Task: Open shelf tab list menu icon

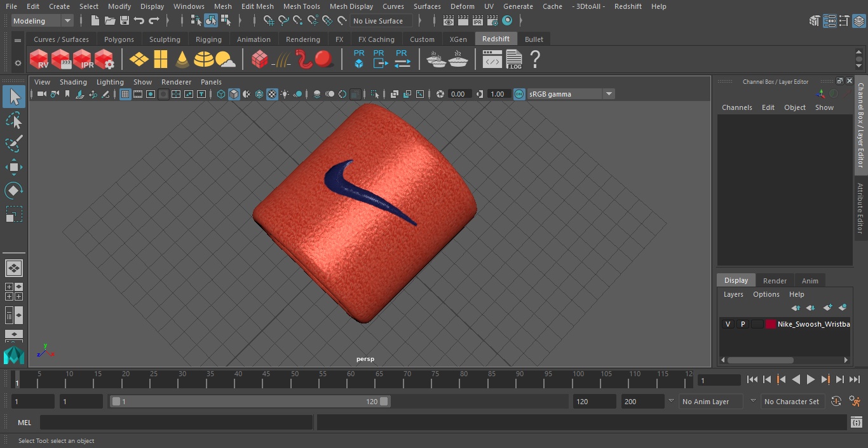Action: coord(18,39)
